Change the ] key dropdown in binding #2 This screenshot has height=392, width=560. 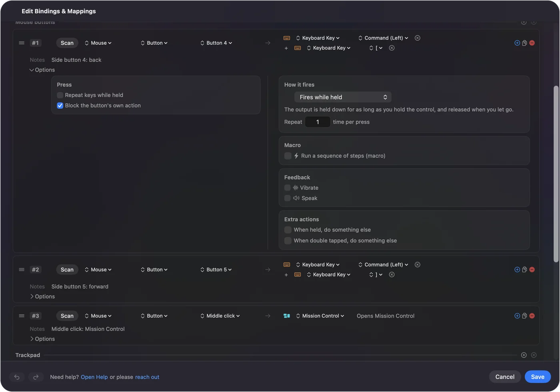coord(376,275)
